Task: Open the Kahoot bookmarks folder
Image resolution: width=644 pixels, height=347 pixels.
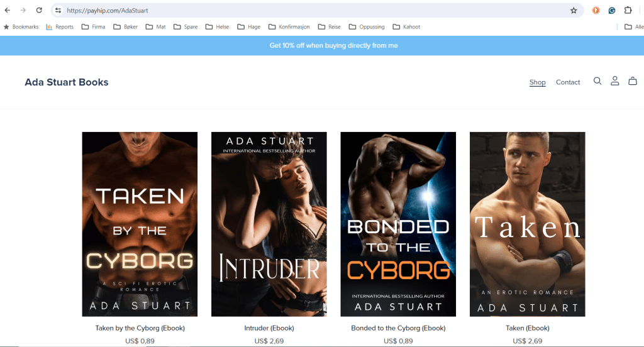Action: 406,27
